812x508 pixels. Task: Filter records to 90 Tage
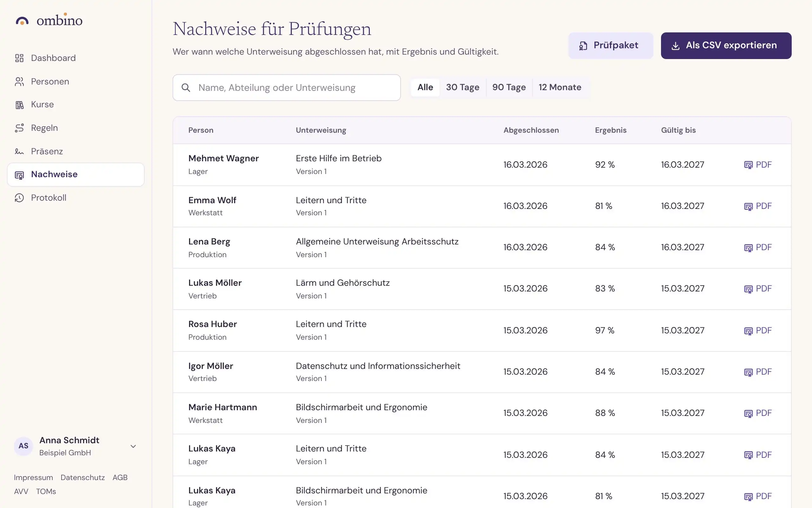[x=509, y=87]
